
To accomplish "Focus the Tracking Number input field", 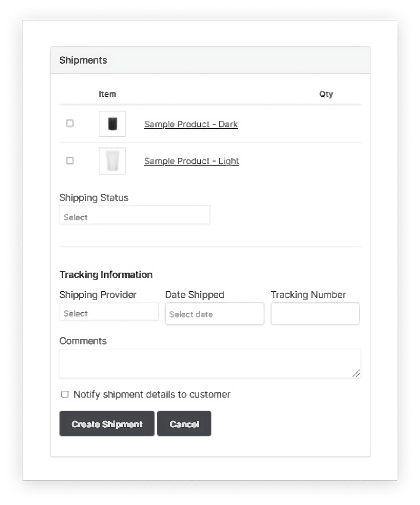I will point(315,313).
